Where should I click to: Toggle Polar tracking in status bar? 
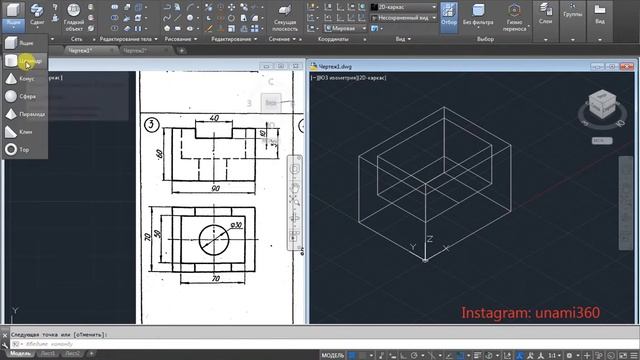(414, 356)
